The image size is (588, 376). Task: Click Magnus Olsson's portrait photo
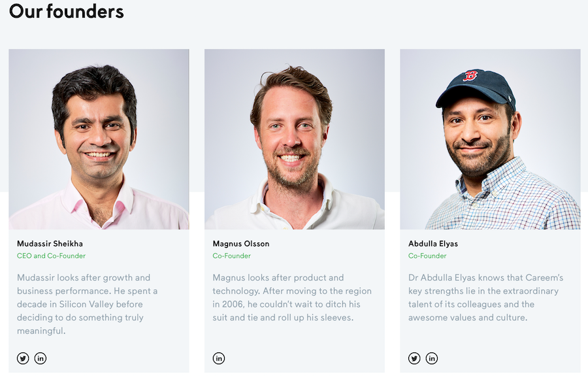[295, 139]
